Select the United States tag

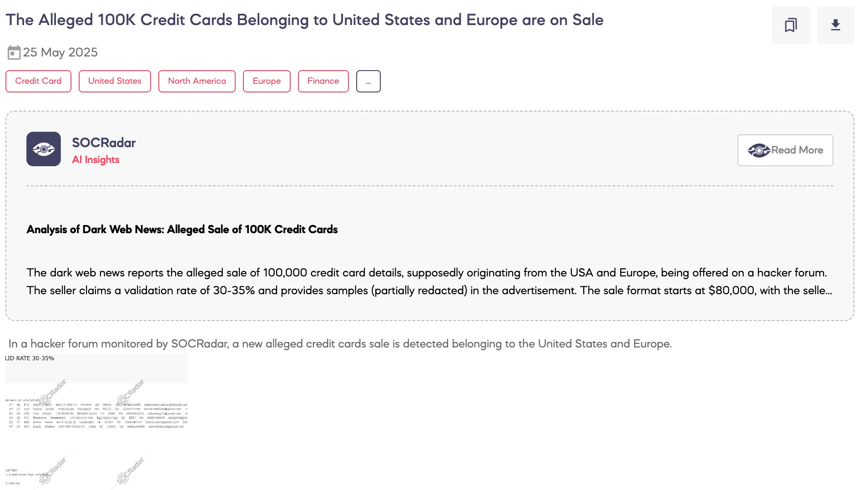pos(115,81)
